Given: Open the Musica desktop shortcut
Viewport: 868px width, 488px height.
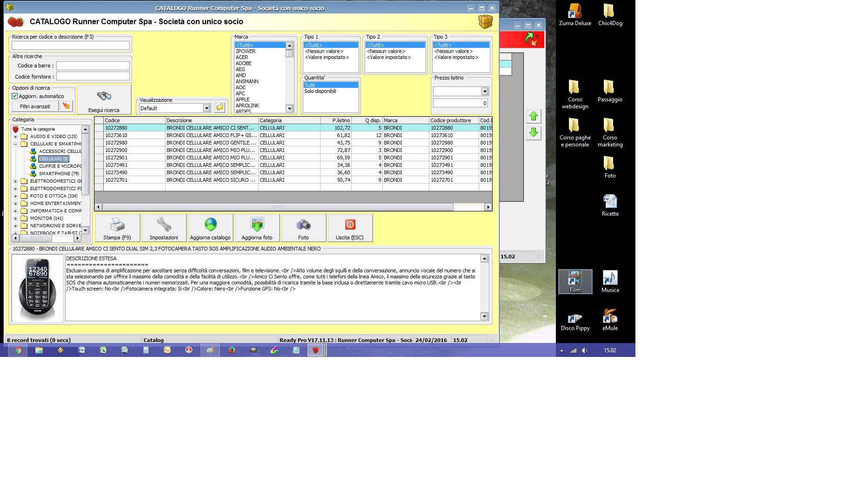Looking at the screenshot, I should pyautogui.click(x=610, y=282).
